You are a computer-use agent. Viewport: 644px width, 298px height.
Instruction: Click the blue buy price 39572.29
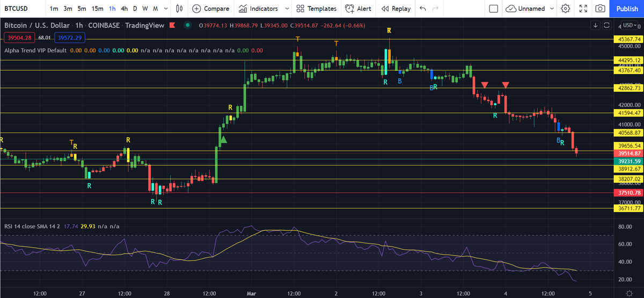pos(70,38)
